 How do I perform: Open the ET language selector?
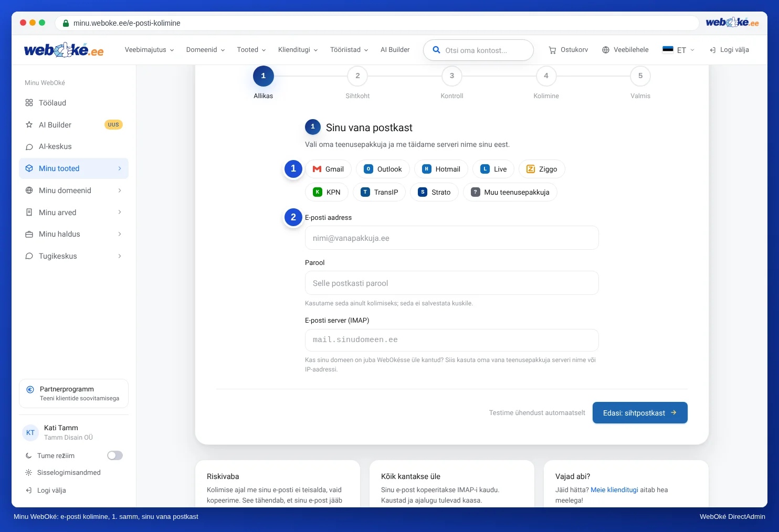(679, 50)
